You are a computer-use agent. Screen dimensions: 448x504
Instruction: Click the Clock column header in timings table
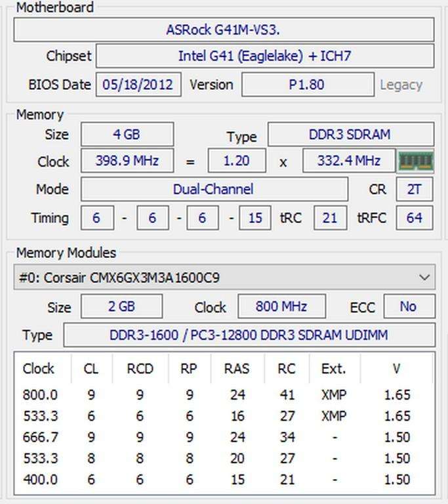tap(39, 369)
